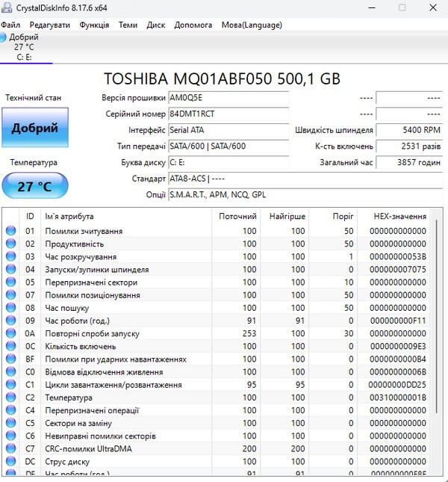Click the status orb for Продуктивність
Screen dimensions: 448x482
10,244
